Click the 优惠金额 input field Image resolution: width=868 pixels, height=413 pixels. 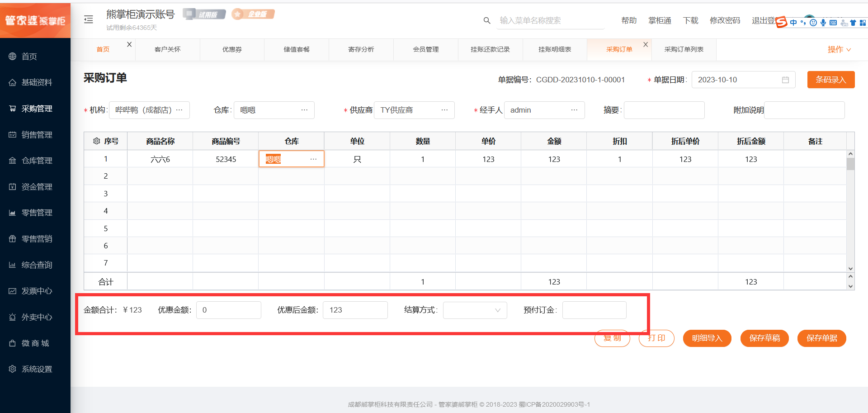(229, 310)
